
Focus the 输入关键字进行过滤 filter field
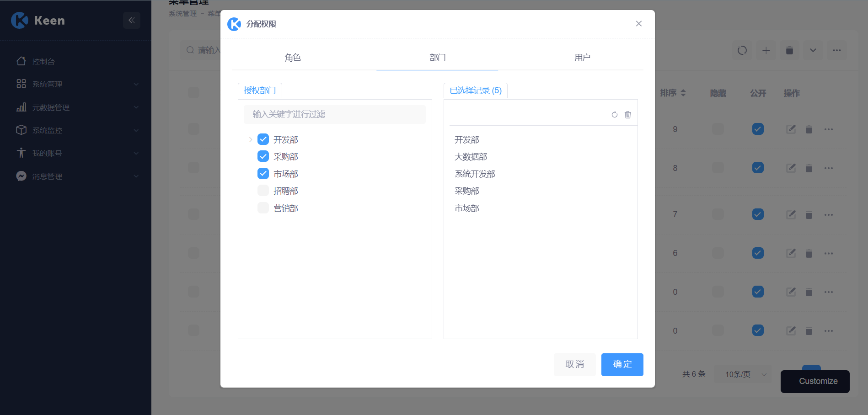(335, 114)
